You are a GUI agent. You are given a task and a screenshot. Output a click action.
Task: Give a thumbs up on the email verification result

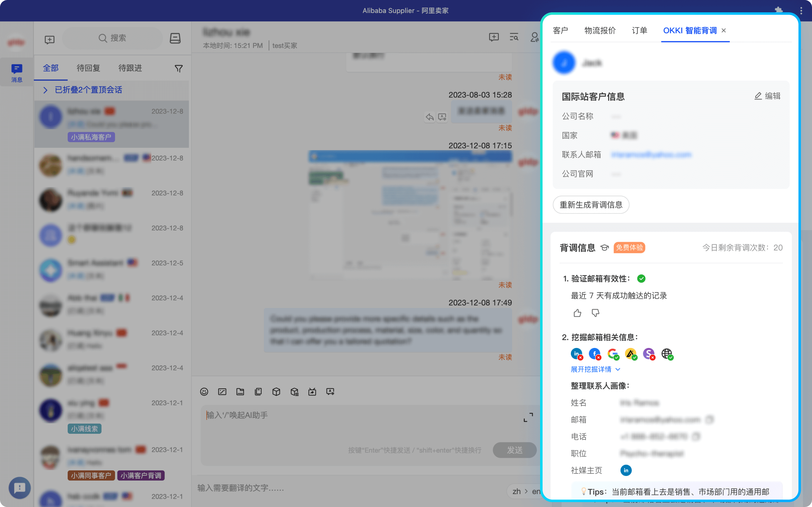coord(577,313)
